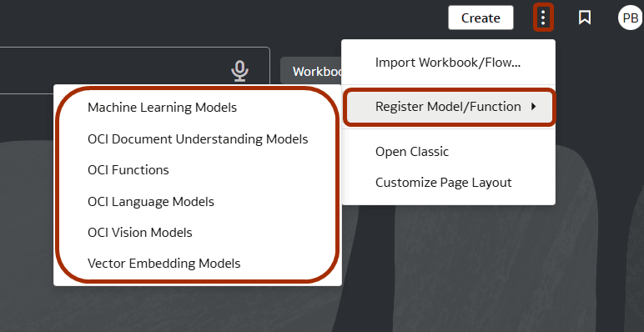The height and width of the screenshot is (332, 644).
Task: Choose Open Classic from menu
Action: coord(448,152)
